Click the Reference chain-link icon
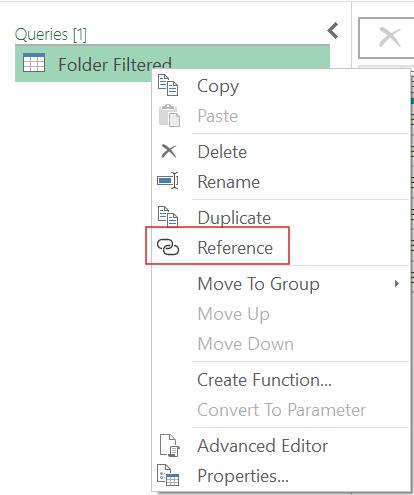Image resolution: width=414 pixels, height=495 pixels. tap(168, 247)
